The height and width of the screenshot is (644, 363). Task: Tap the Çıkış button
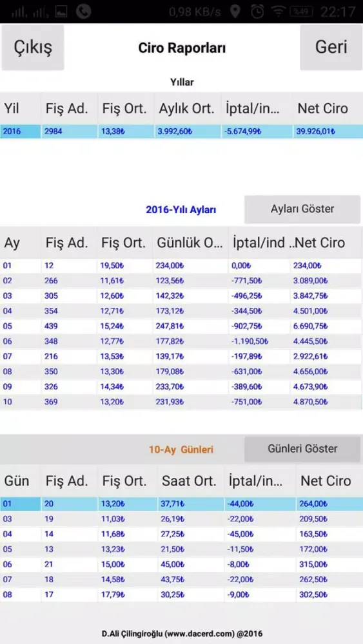coord(33,47)
